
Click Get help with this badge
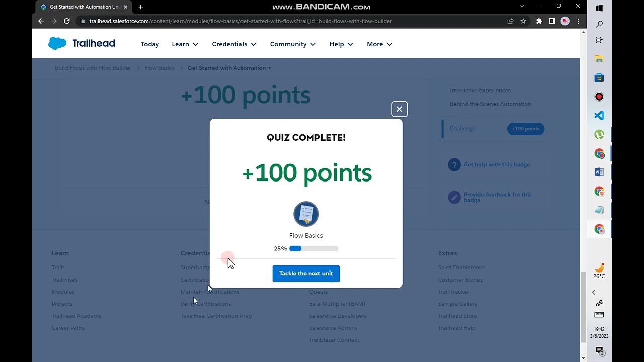[x=497, y=165]
